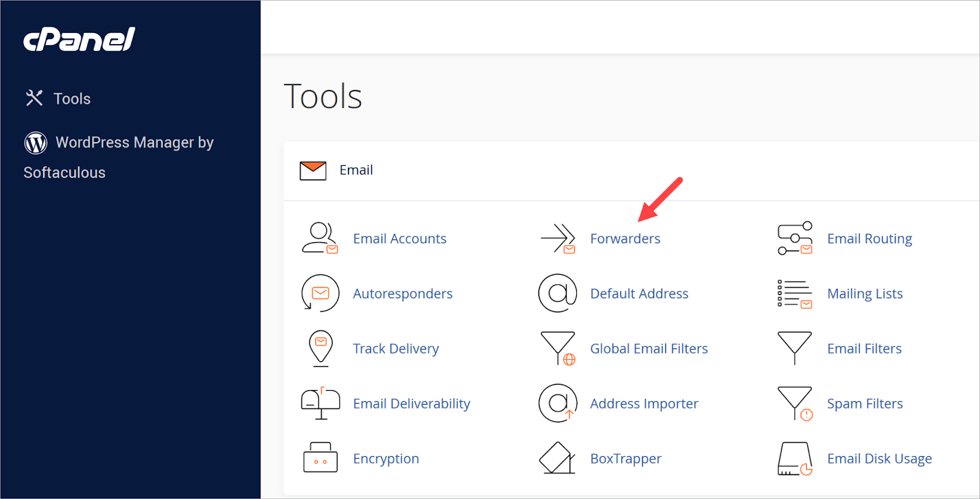Open the Address Importer link
The image size is (980, 499).
pyautogui.click(x=644, y=403)
